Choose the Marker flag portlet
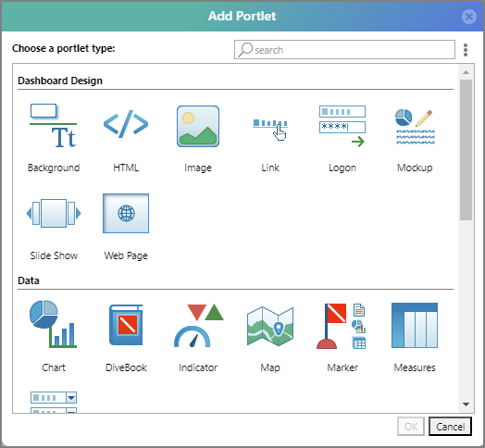 [342, 326]
